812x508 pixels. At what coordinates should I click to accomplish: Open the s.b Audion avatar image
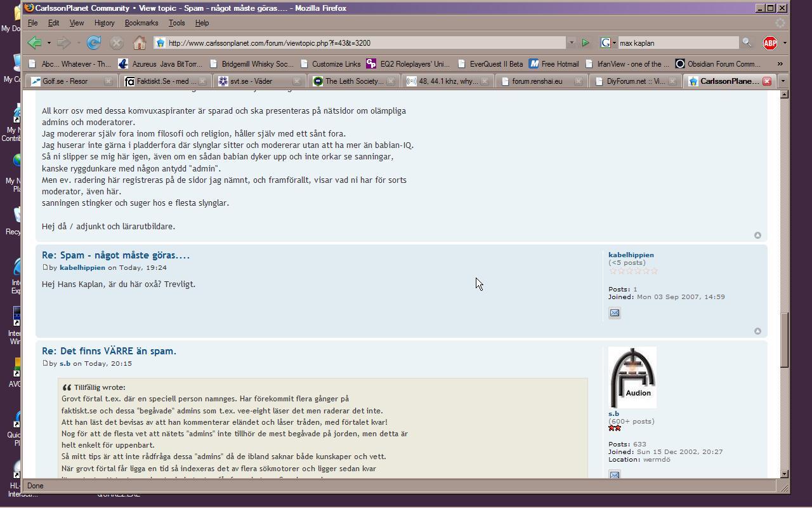632,377
